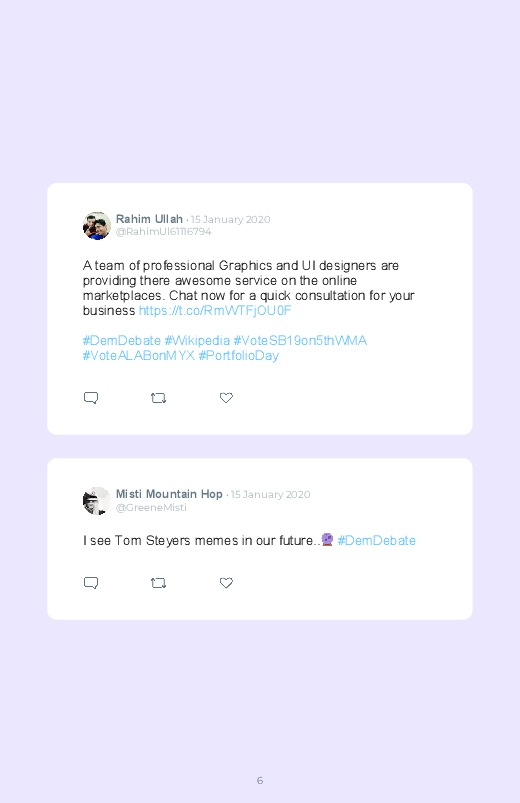Click the Misti Mountain Hop display name
The height and width of the screenshot is (803, 520).
point(169,494)
